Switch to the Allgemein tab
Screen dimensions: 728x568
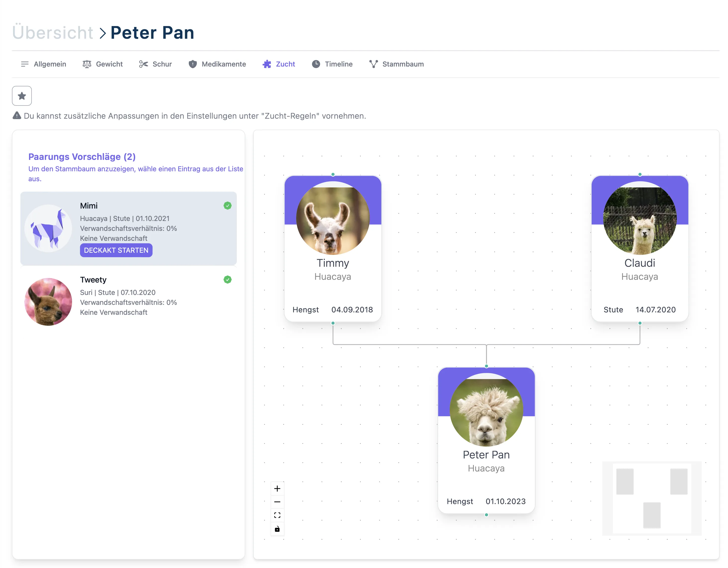pos(43,64)
